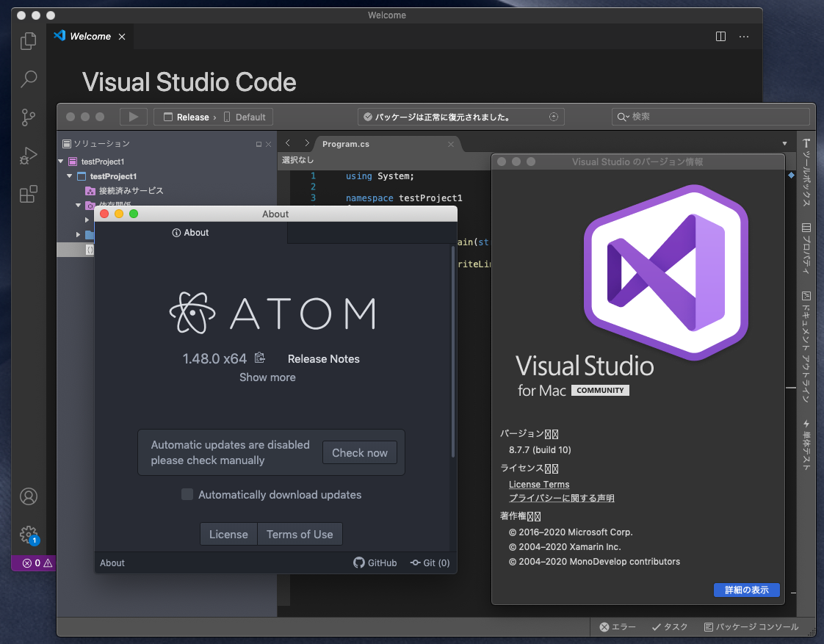Open the 選択なし breadcrumb selector
Screen dimensions: 824x644
[297, 159]
